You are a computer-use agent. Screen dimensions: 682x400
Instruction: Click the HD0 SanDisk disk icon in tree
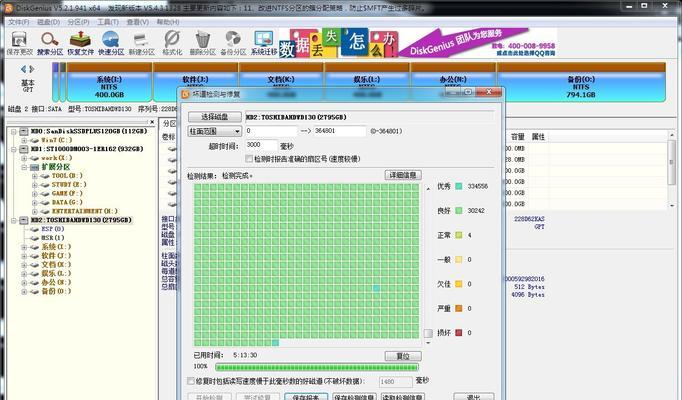[24, 131]
